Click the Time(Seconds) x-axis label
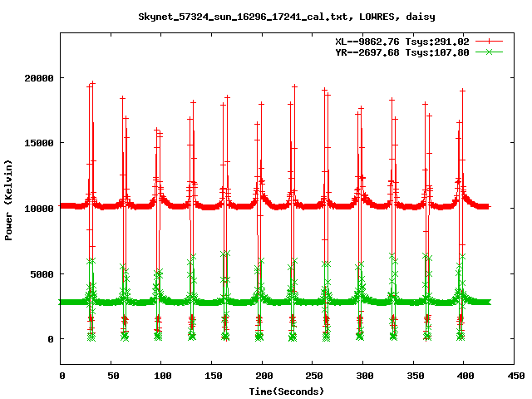532x399 pixels. click(286, 391)
